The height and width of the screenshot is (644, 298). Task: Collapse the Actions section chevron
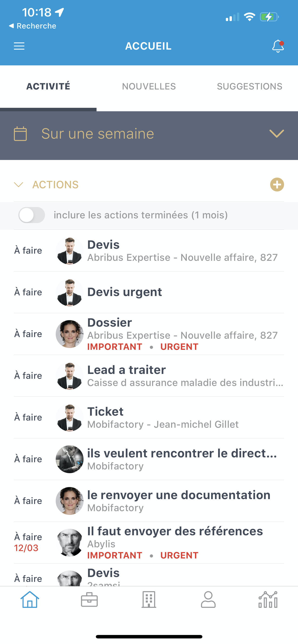19,185
